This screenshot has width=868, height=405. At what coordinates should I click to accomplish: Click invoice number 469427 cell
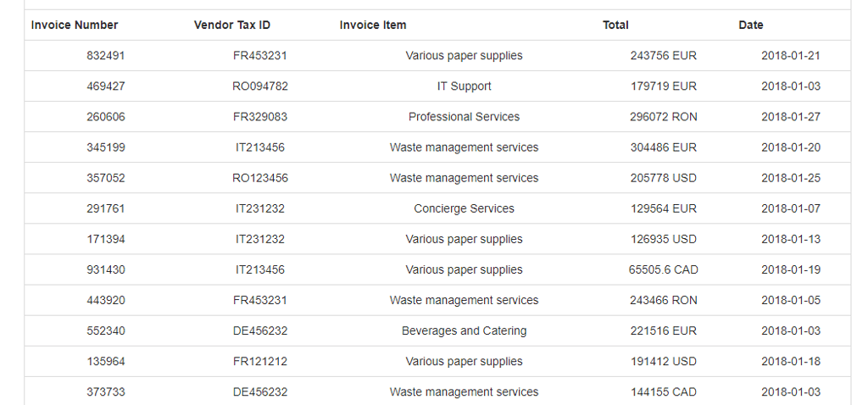coord(106,86)
